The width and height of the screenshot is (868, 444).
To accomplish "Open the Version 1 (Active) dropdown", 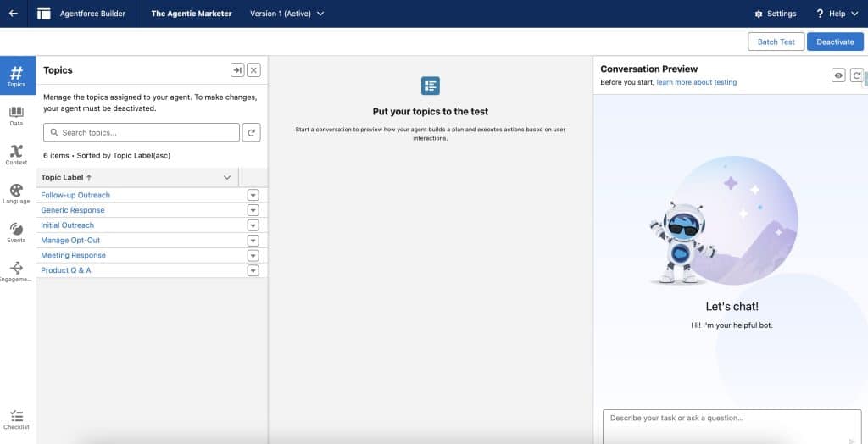I will pos(287,14).
